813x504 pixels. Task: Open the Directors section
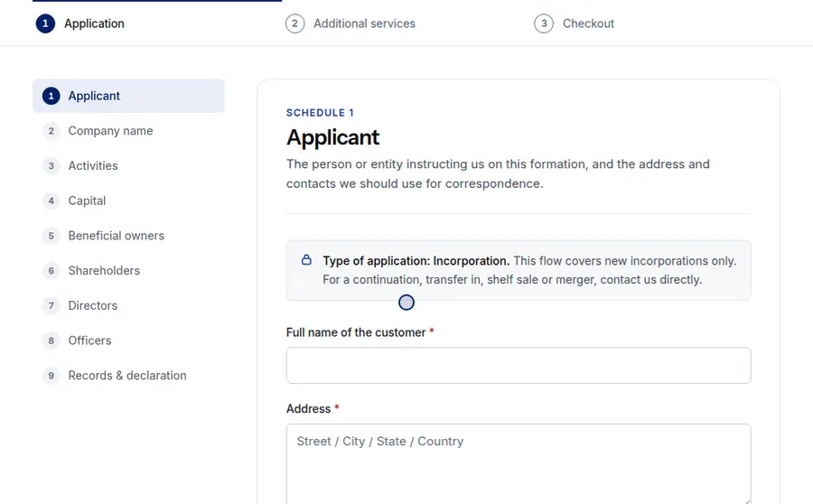[x=128, y=305]
